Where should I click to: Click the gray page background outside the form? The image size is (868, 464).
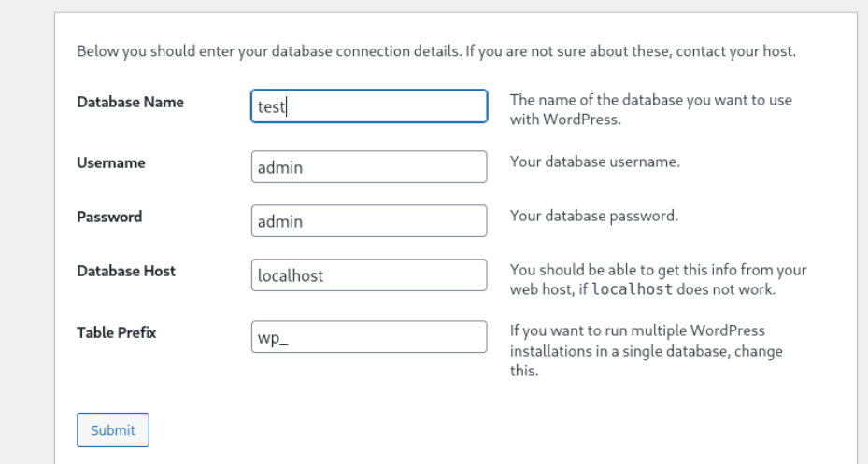26,233
